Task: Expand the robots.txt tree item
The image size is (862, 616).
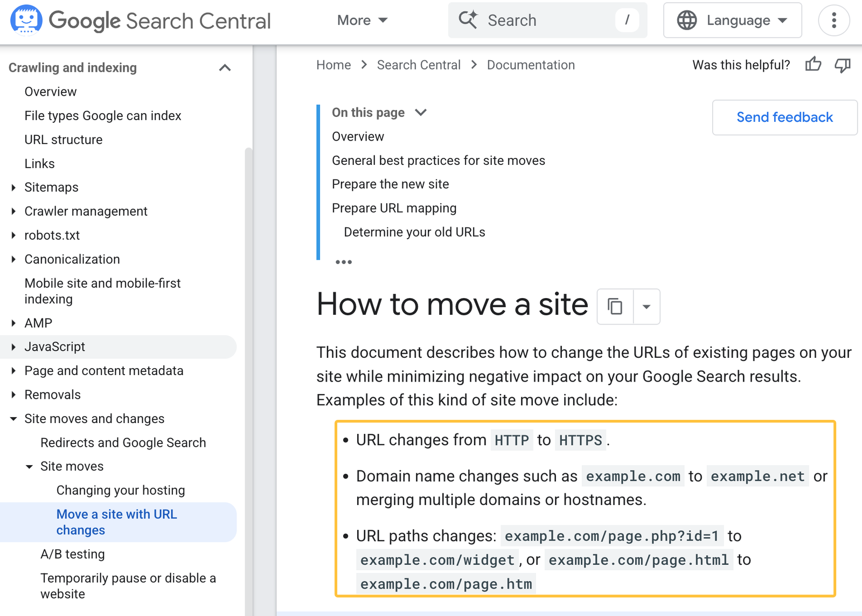Action: pyautogui.click(x=13, y=236)
